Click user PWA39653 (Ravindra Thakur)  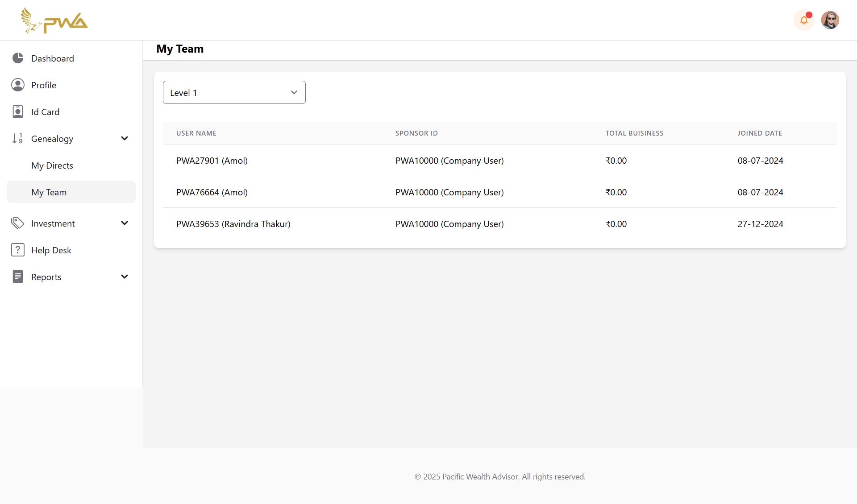(233, 224)
